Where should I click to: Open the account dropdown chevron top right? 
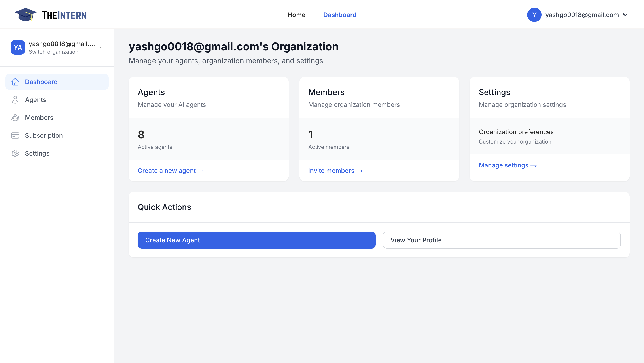tap(625, 15)
